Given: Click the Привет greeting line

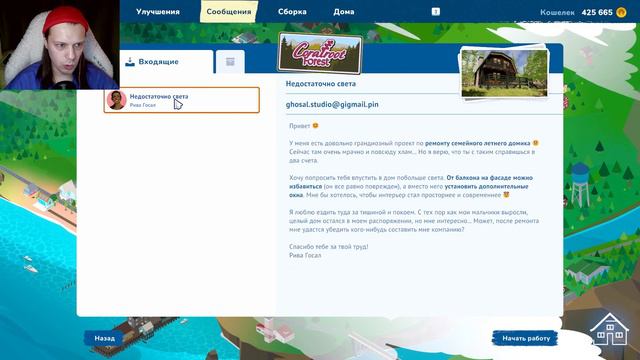Looking at the screenshot, I should (x=304, y=126).
